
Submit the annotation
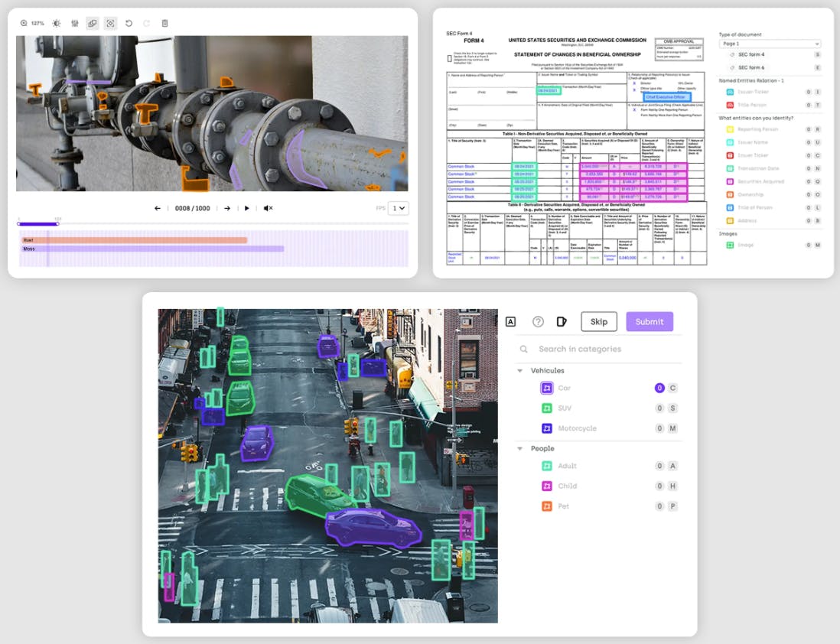(650, 321)
